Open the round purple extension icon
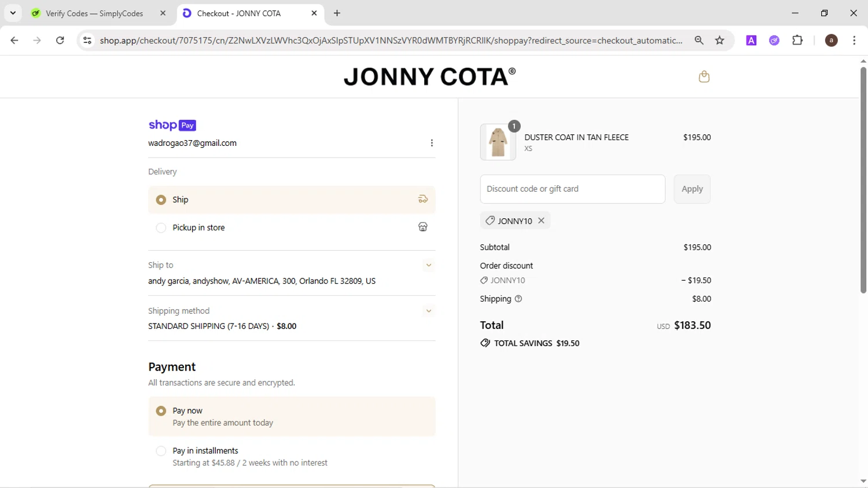The height and width of the screenshot is (488, 868). pos(774,40)
